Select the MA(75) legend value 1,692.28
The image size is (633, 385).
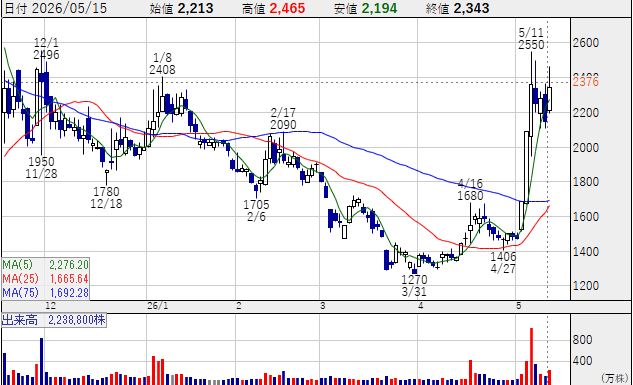[69, 292]
